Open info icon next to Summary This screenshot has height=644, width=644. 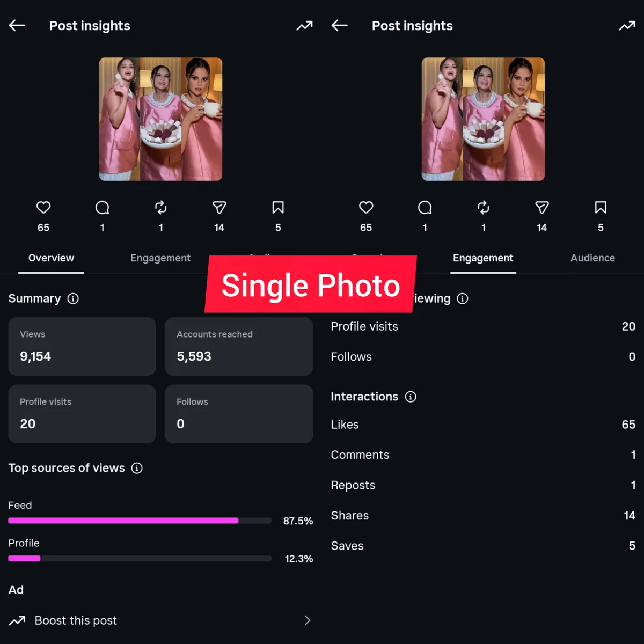click(73, 298)
